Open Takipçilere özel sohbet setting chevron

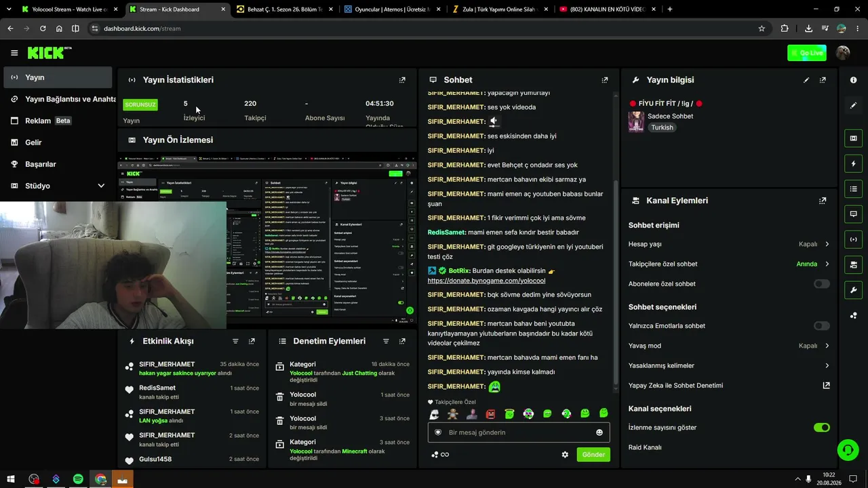827,264
